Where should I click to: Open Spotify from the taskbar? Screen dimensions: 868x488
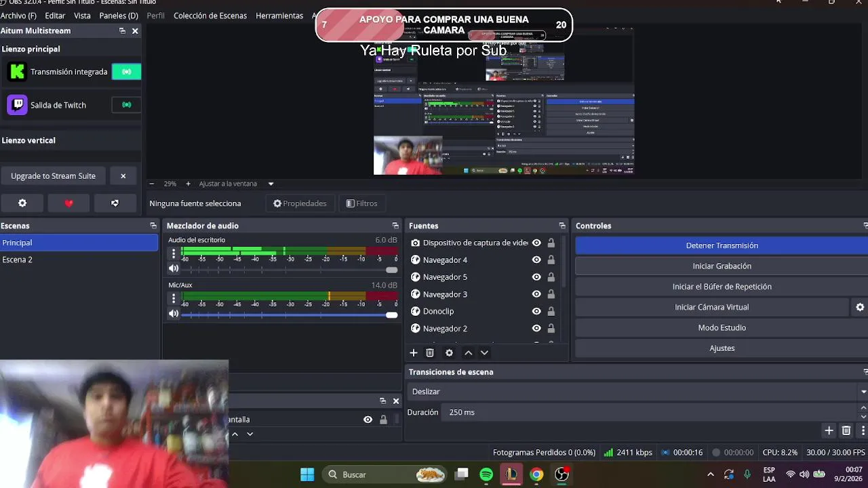point(486,474)
